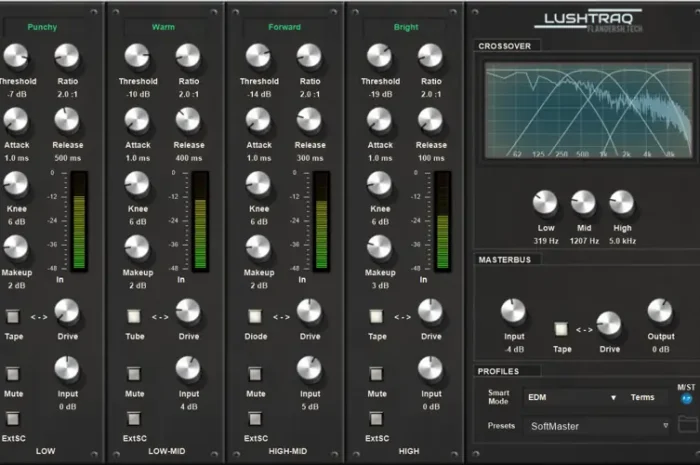Click the Mid crossover knob at 1207 Hz
The image size is (700, 465).
click(583, 203)
